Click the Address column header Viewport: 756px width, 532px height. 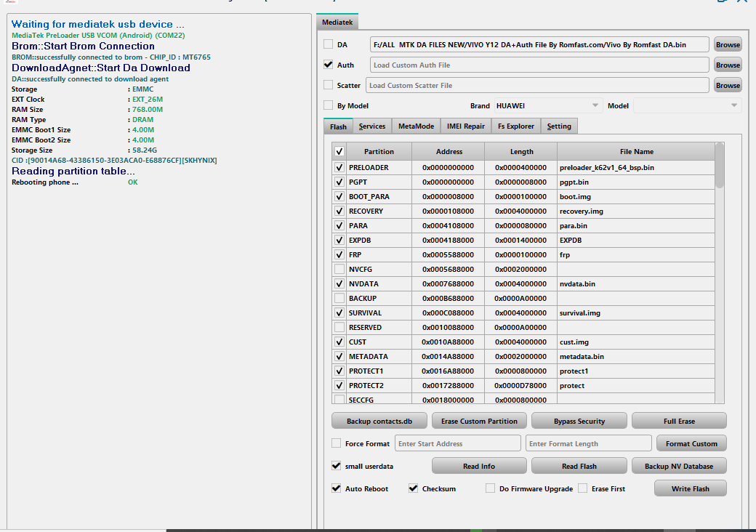point(449,151)
